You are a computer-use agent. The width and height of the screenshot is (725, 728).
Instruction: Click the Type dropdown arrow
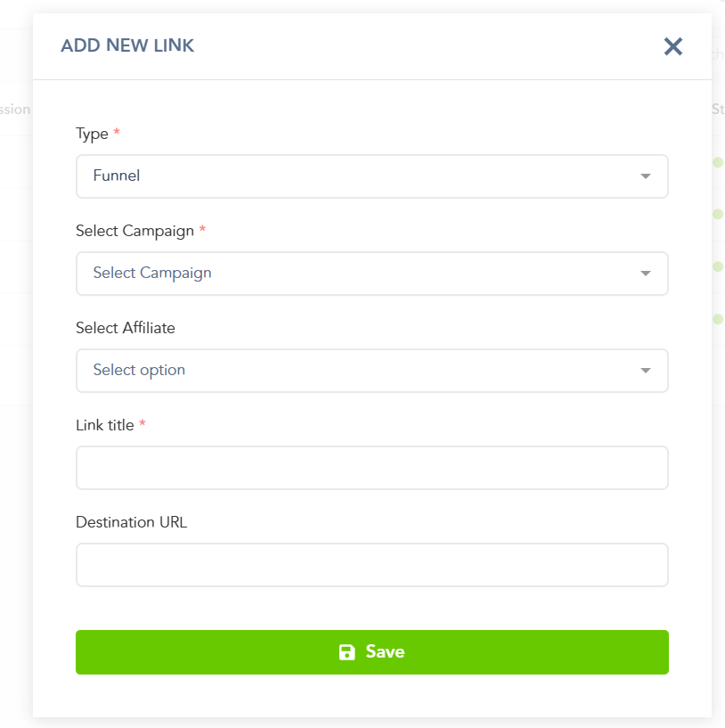[646, 176]
